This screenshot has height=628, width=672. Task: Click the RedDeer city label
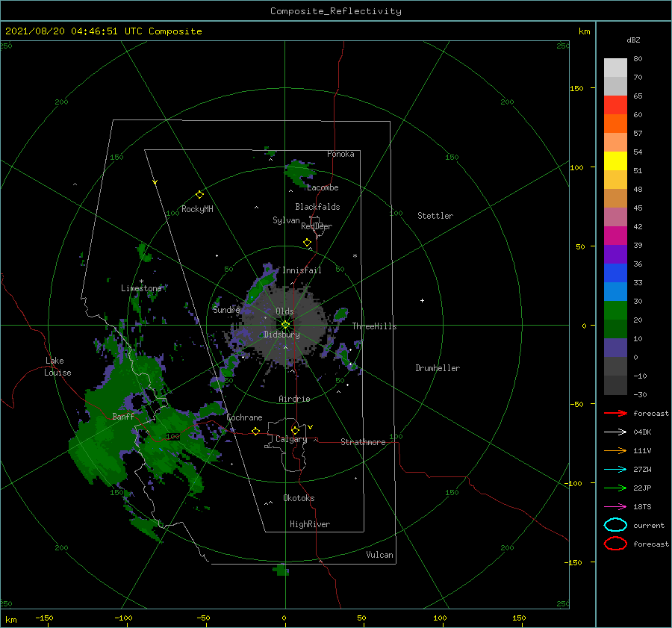pos(317,226)
